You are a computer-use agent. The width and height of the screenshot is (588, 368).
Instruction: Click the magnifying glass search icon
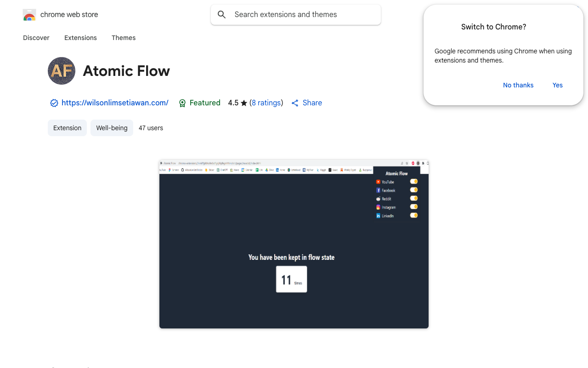[222, 15]
